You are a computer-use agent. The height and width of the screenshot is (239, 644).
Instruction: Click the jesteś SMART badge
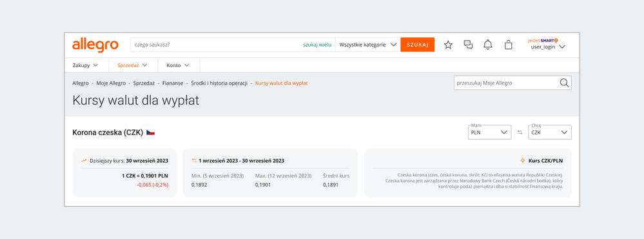pos(543,40)
